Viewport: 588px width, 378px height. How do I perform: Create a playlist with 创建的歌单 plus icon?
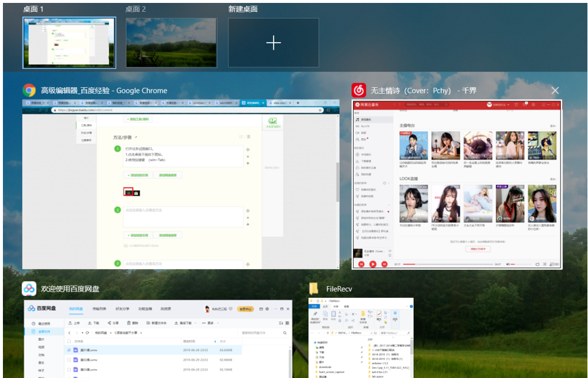point(385,183)
